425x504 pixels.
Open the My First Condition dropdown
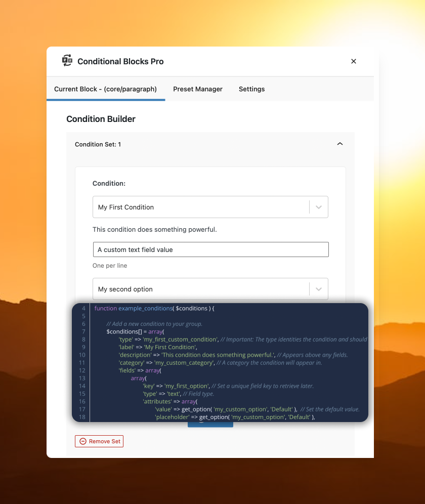pos(210,207)
